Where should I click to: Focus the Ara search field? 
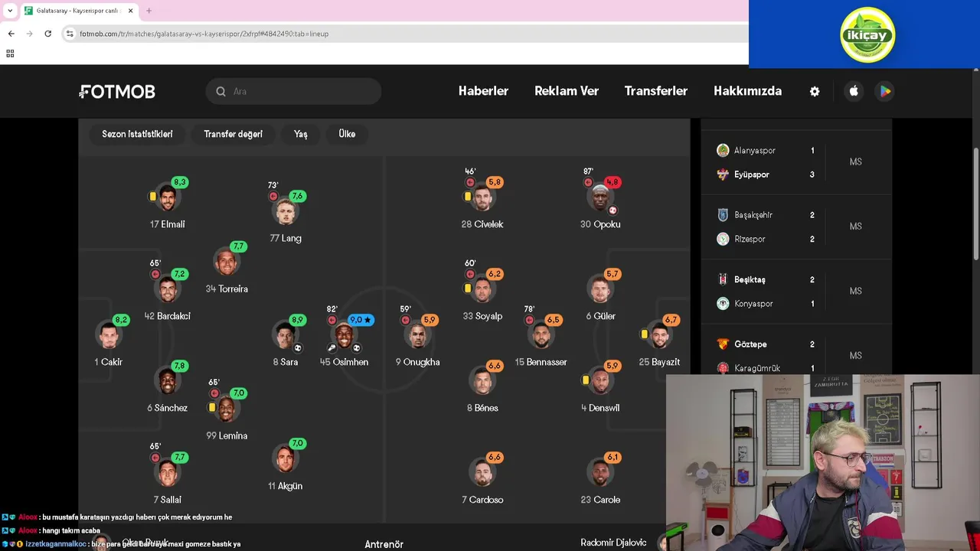pos(293,91)
